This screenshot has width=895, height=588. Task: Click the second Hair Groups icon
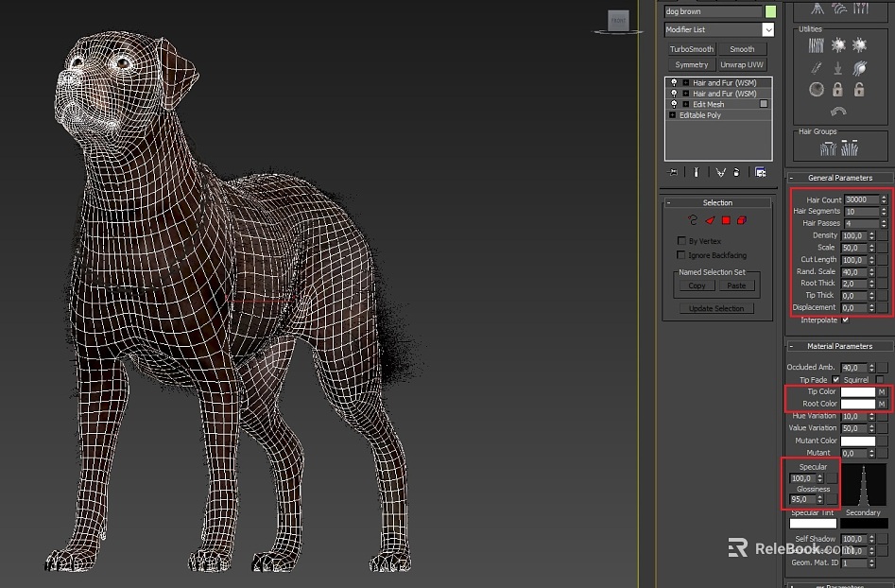click(850, 148)
